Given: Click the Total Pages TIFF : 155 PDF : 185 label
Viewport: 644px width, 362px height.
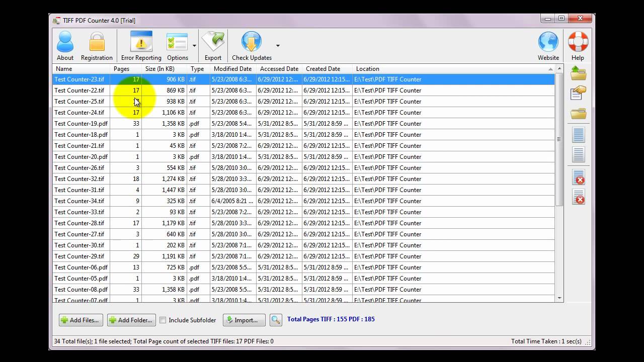Looking at the screenshot, I should pyautogui.click(x=331, y=319).
